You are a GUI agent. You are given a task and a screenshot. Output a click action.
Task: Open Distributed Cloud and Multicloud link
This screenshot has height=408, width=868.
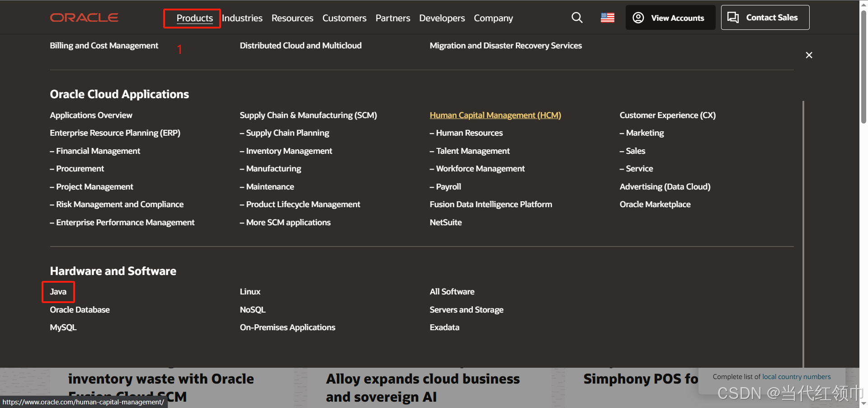pos(301,46)
